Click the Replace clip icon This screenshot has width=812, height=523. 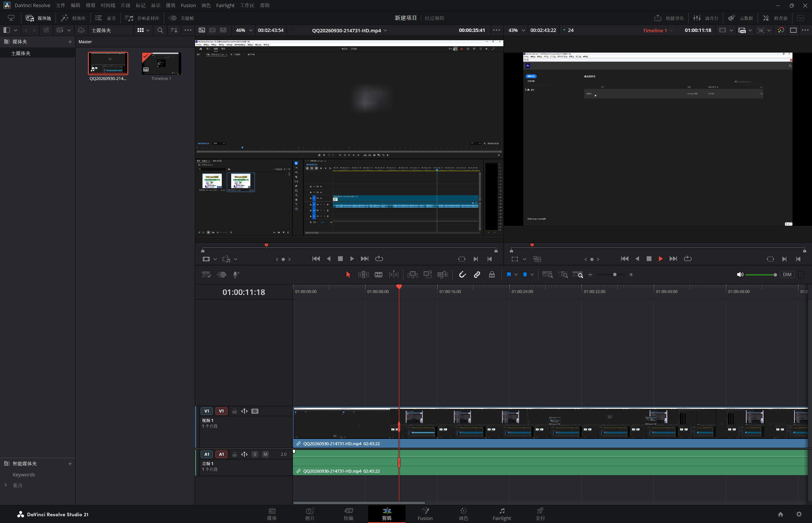click(x=442, y=275)
